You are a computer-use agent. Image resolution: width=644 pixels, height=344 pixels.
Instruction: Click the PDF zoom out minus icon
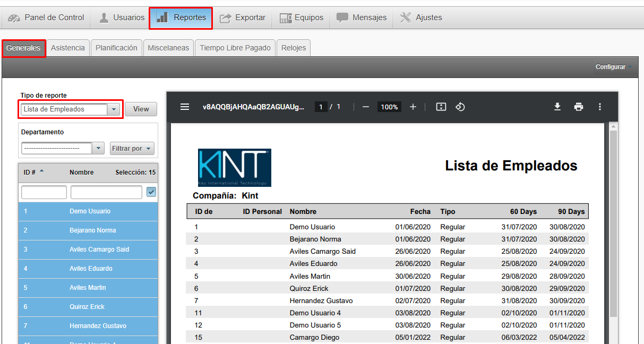point(365,107)
